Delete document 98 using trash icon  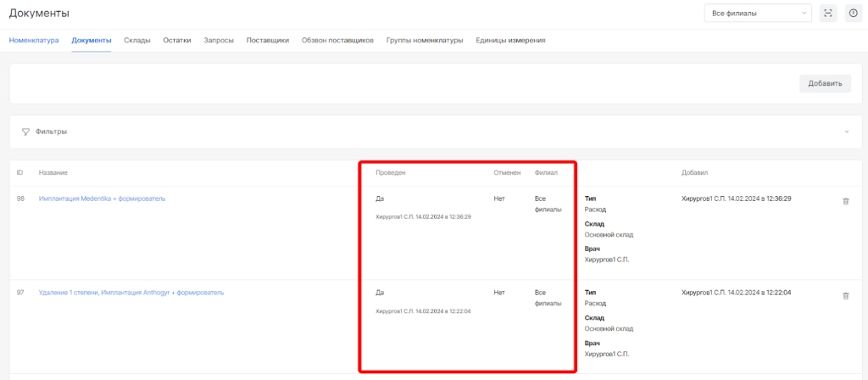point(844,201)
